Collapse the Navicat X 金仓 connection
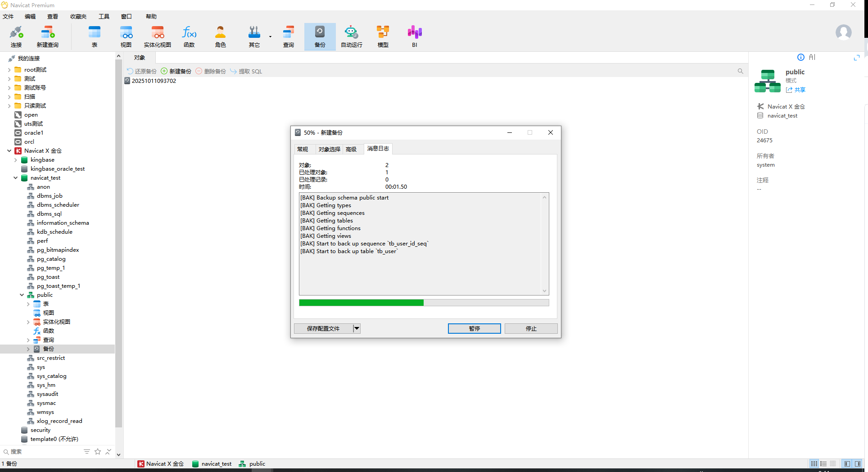The image size is (868, 472). [9, 151]
